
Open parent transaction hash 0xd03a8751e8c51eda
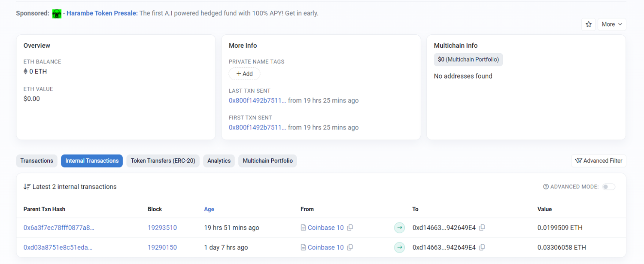click(x=58, y=248)
